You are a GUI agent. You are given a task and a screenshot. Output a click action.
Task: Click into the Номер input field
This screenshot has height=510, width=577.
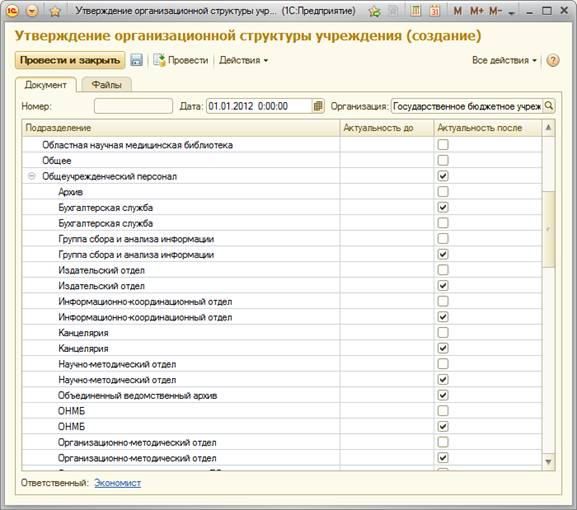tap(133, 106)
